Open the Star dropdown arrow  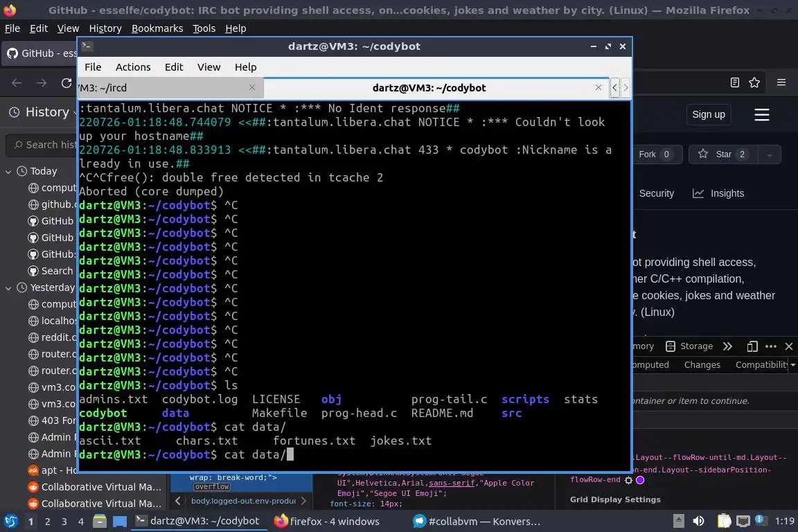(769, 154)
